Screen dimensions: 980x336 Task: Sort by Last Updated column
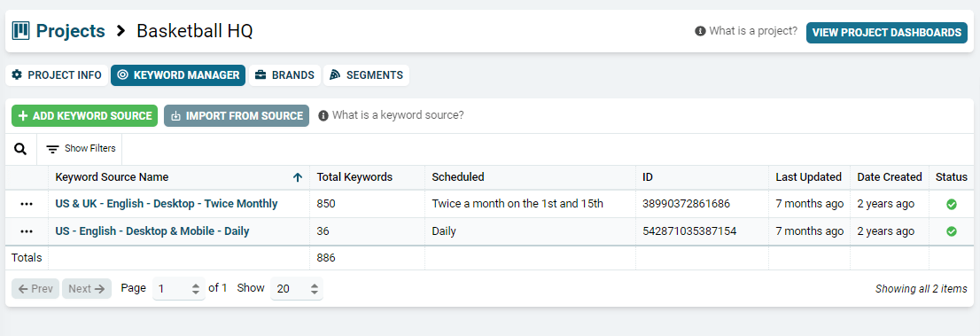(808, 177)
